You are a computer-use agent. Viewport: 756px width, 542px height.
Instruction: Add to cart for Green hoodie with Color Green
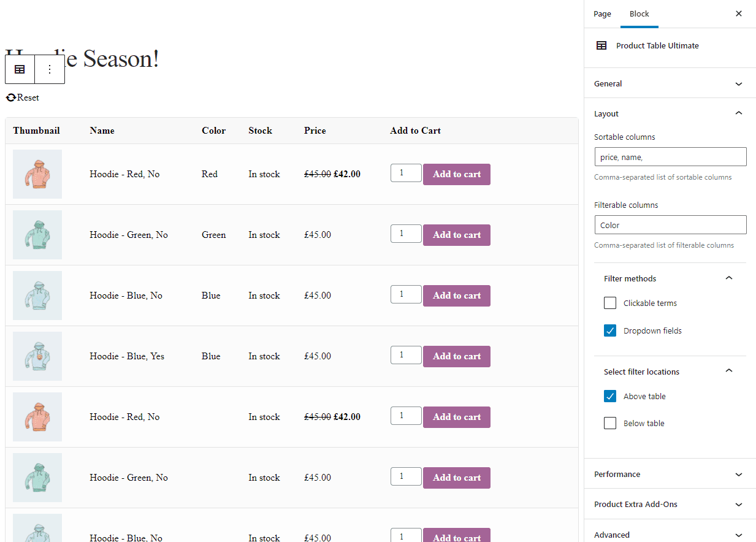457,235
